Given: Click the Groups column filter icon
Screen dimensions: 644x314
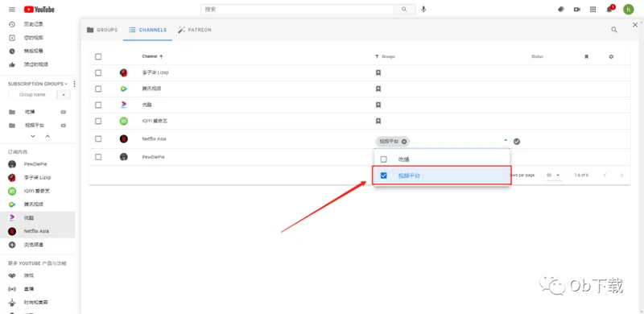Looking at the screenshot, I should coord(377,56).
